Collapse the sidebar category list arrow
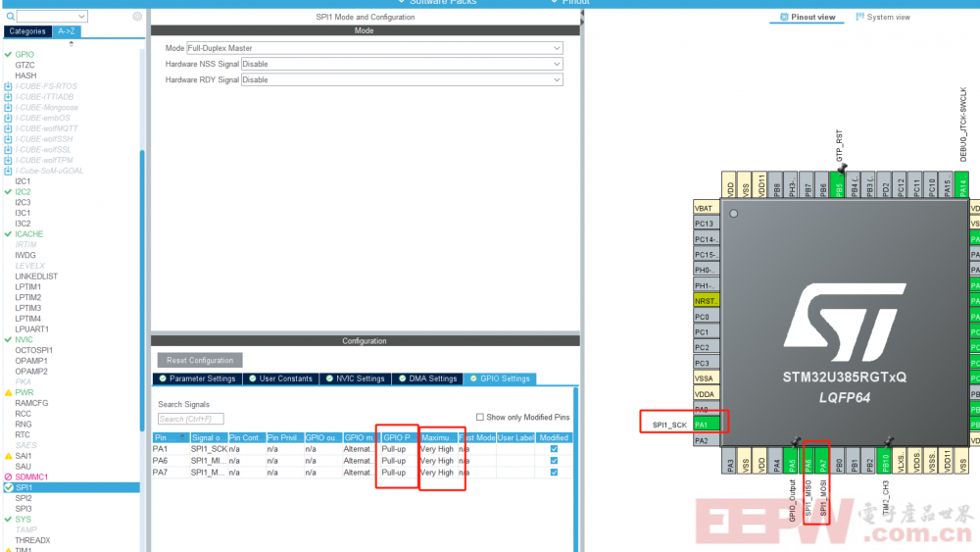 pyautogui.click(x=72, y=44)
